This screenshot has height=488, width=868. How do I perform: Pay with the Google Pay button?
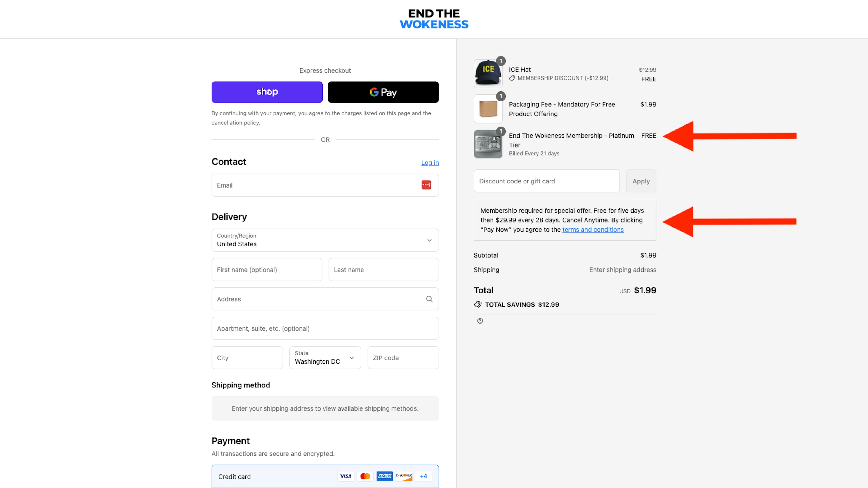[x=383, y=92]
